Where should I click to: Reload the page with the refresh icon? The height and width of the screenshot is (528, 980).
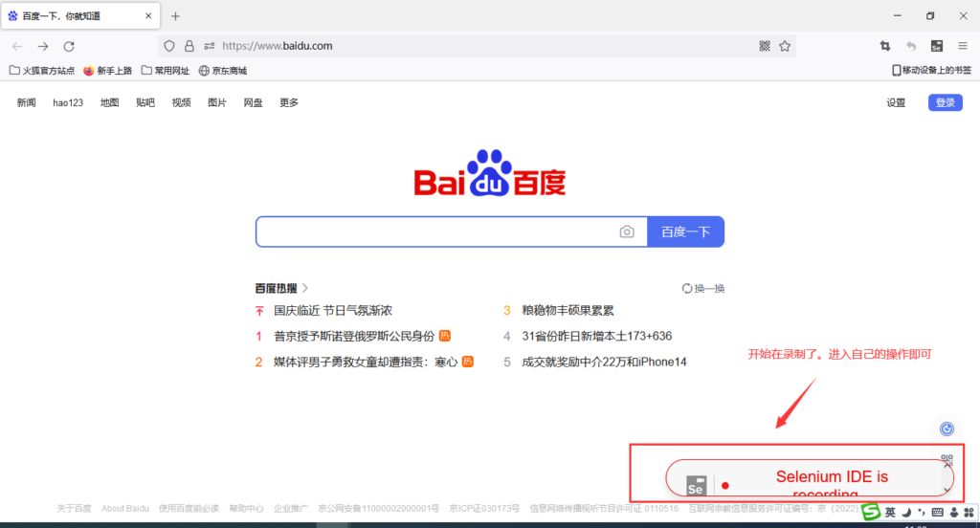(x=69, y=46)
